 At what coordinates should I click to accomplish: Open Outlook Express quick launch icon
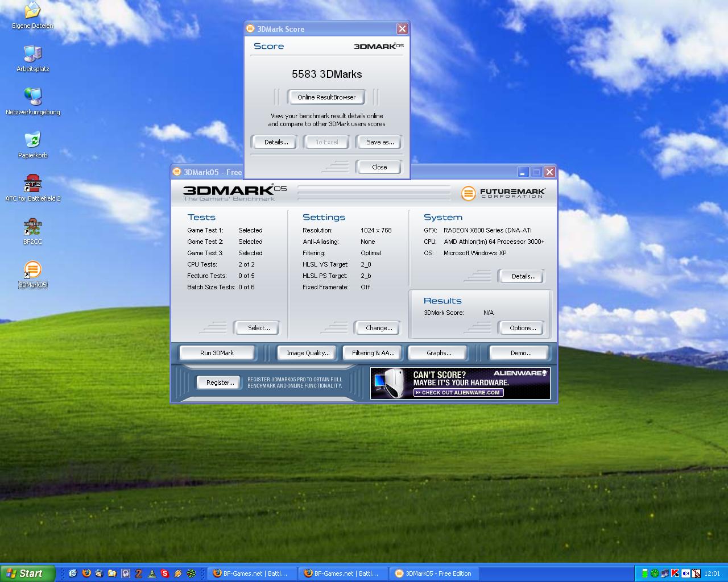[x=99, y=573]
